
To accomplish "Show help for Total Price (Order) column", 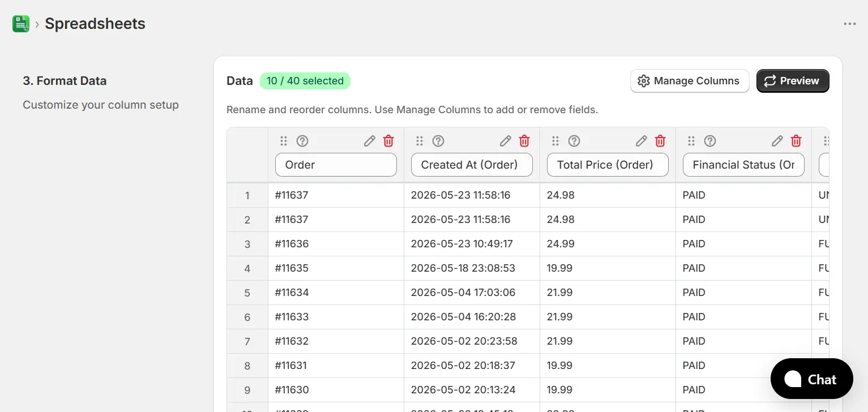I will (574, 141).
